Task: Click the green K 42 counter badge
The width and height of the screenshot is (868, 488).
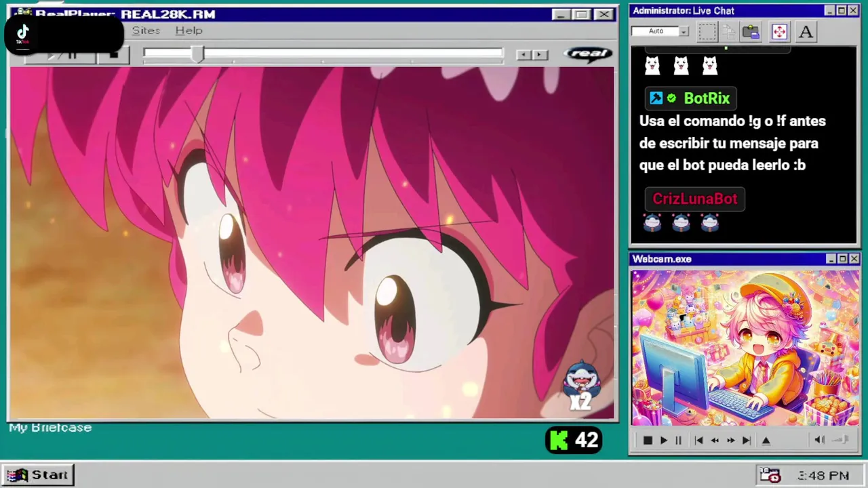Action: [574, 441]
